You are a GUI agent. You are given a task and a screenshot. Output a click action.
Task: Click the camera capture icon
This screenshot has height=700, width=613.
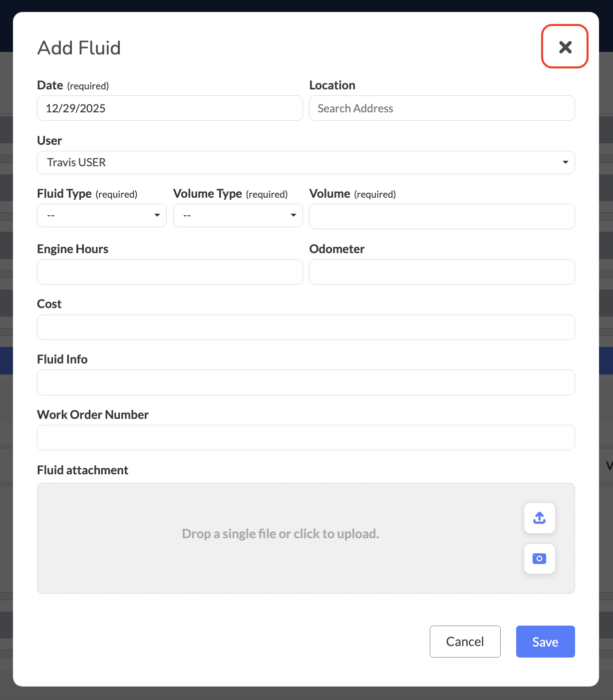coord(539,559)
